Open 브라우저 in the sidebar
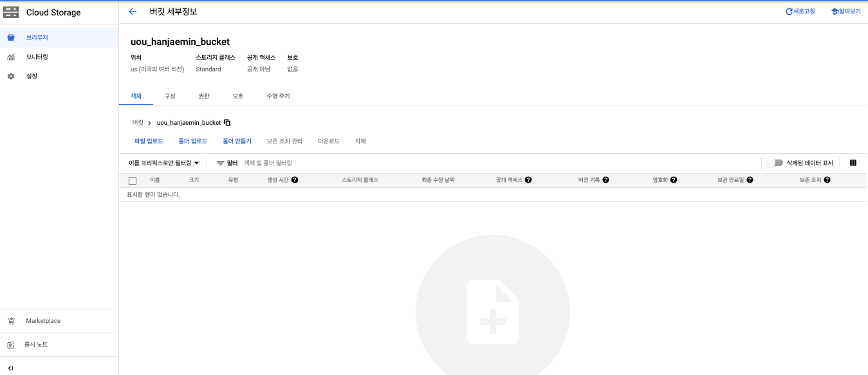Viewport: 868px width, 375px height. (59, 38)
